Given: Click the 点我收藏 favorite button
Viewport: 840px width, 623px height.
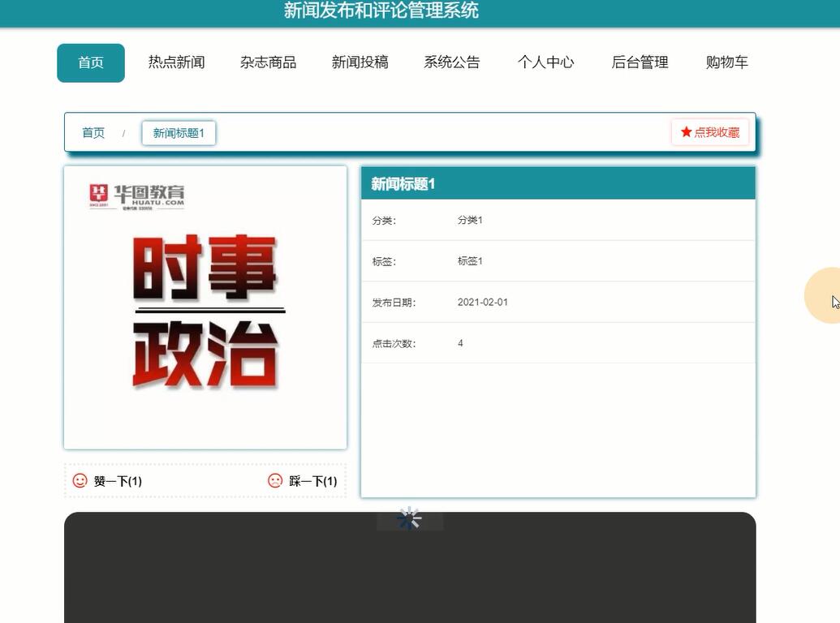Looking at the screenshot, I should point(710,132).
